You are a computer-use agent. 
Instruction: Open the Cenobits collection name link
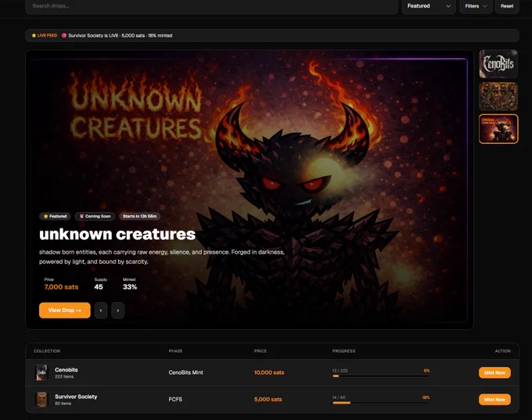(66, 370)
